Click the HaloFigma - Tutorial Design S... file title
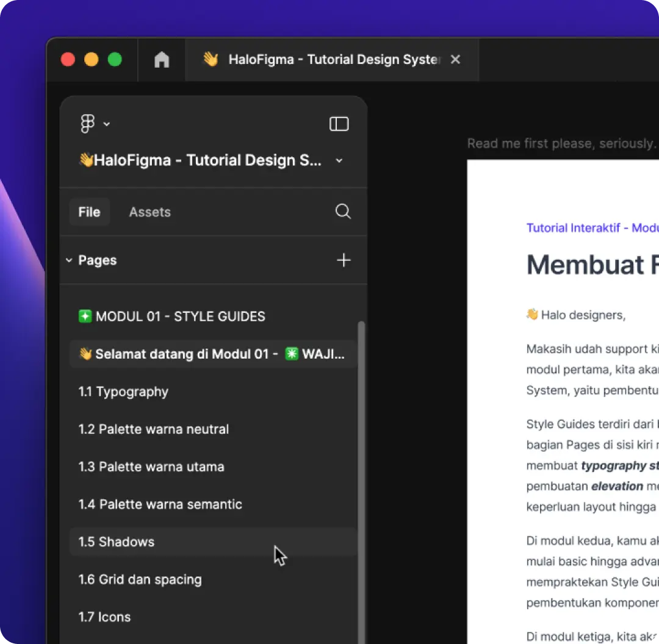The width and height of the screenshot is (659, 644). click(x=200, y=160)
